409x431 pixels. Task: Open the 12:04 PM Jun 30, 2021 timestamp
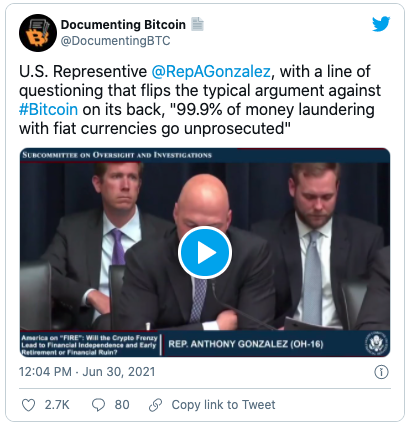87,372
